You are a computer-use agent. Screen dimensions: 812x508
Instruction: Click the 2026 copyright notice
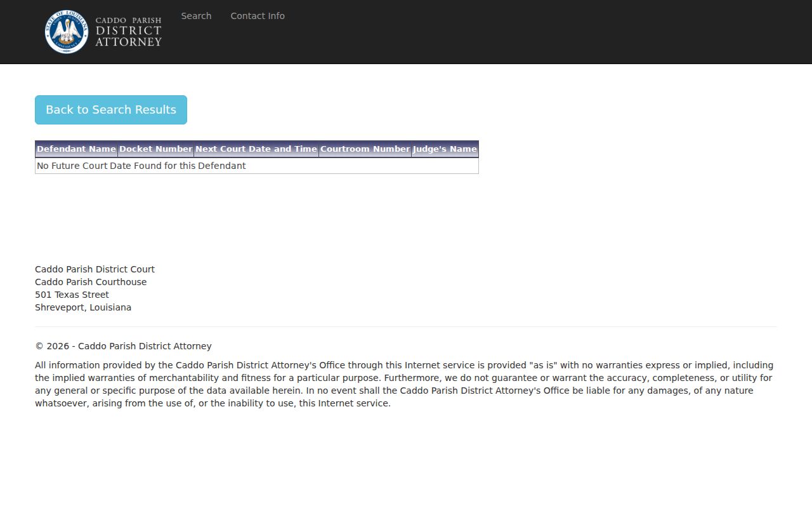tap(123, 346)
